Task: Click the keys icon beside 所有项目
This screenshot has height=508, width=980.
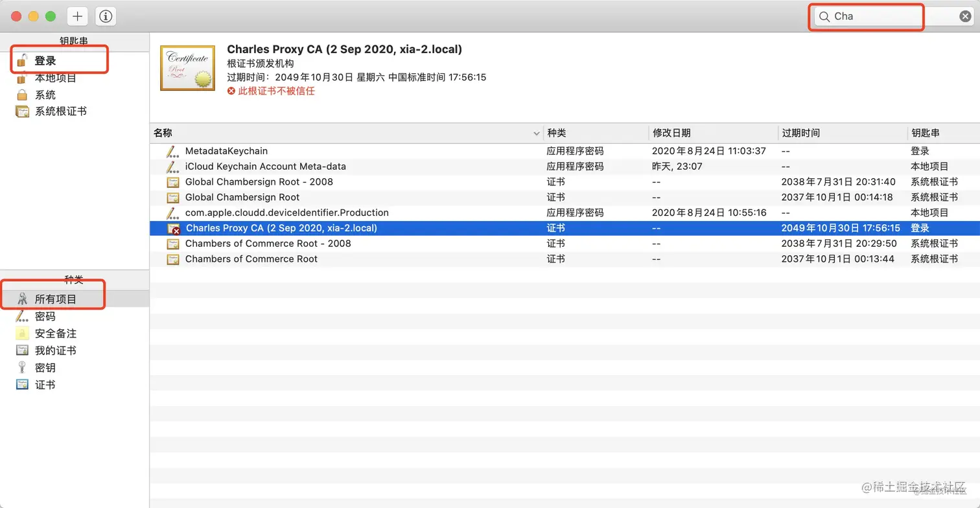Action: [23, 299]
